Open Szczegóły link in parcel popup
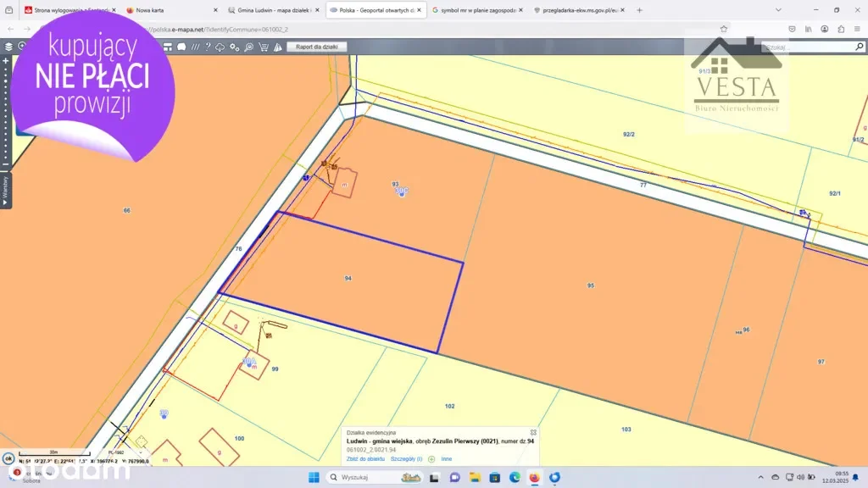Screen dimensions: 868x488 pyautogui.click(x=406, y=458)
